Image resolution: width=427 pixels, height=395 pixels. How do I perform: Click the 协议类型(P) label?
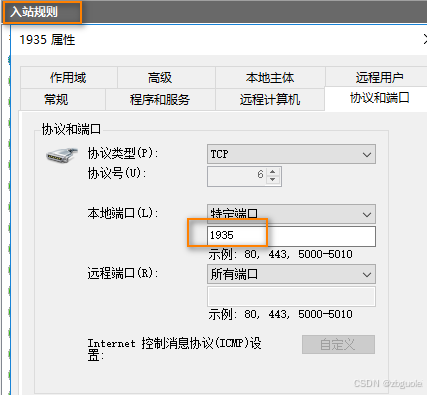coord(122,153)
